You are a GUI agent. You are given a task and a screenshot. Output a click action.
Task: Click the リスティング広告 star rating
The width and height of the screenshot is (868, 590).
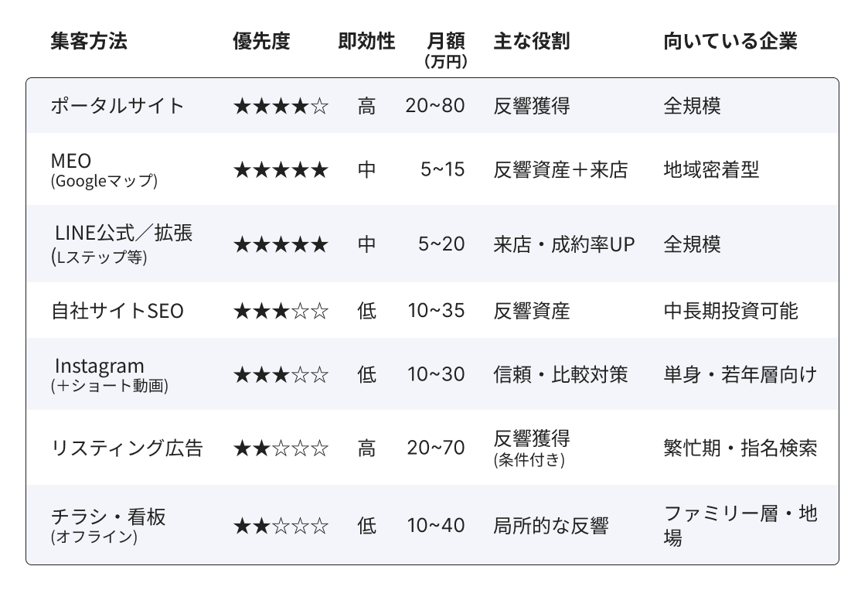tap(281, 448)
